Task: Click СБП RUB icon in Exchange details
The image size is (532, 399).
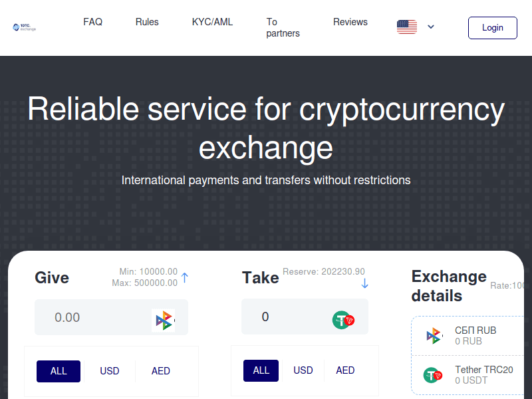Action: click(434, 336)
